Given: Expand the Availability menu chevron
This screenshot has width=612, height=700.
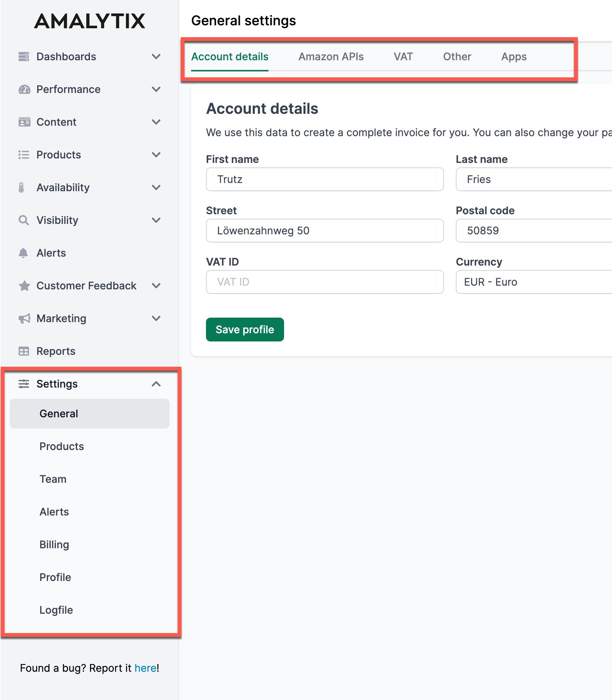Looking at the screenshot, I should [156, 187].
